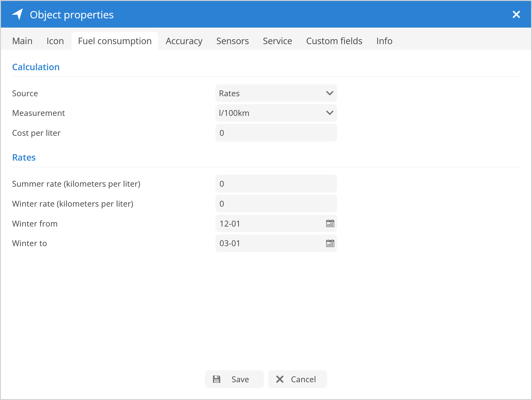Viewport: 532px width, 400px height.
Task: Open the Info tab
Action: point(384,41)
